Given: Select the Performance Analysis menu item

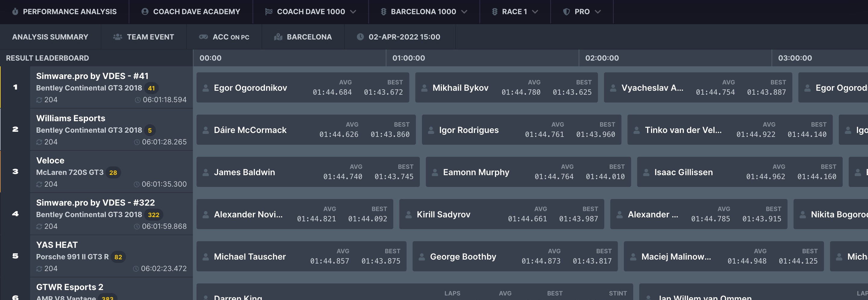Looking at the screenshot, I should pyautogui.click(x=69, y=12).
